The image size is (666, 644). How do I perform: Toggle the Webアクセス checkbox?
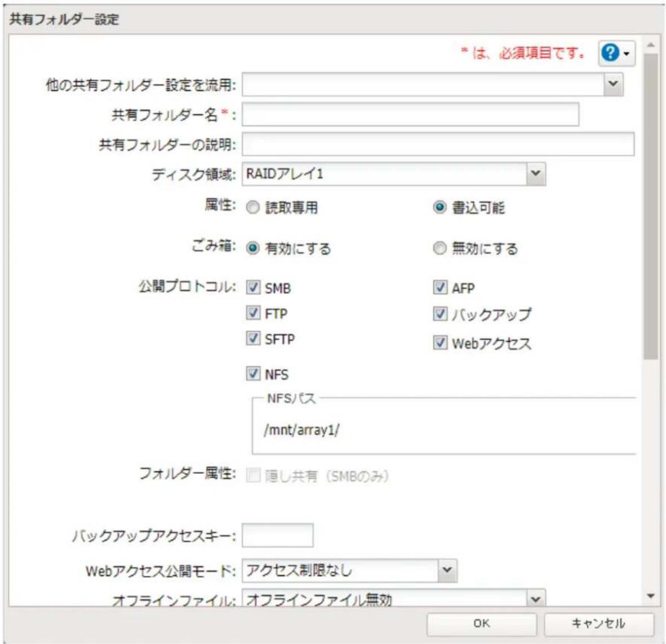pos(440,343)
